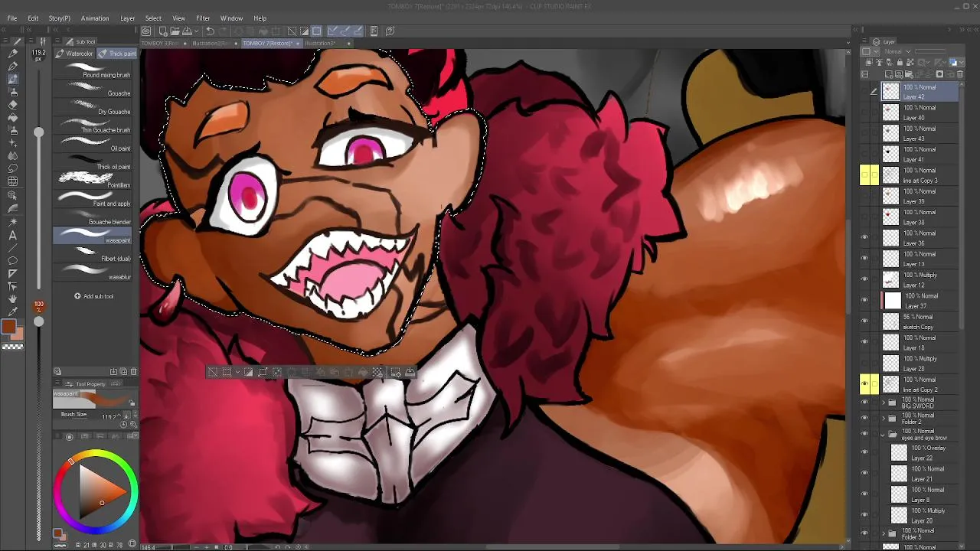
Task: Click the Save icon in the command bar
Action: pos(186,31)
